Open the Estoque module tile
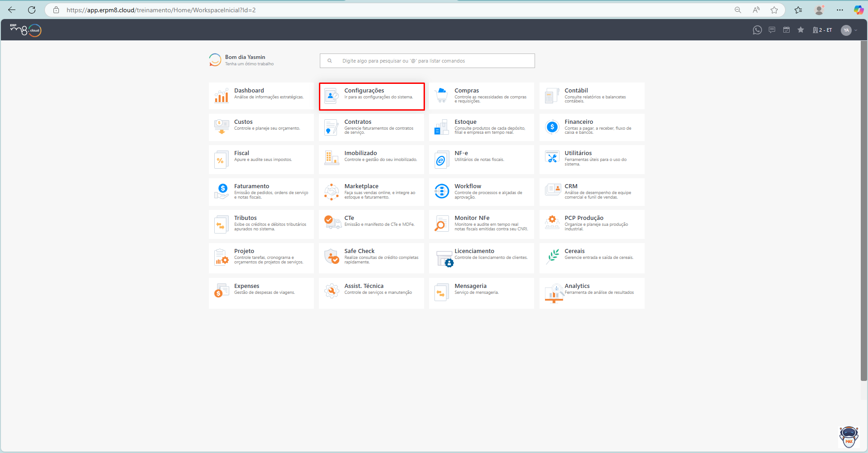 [x=481, y=127]
